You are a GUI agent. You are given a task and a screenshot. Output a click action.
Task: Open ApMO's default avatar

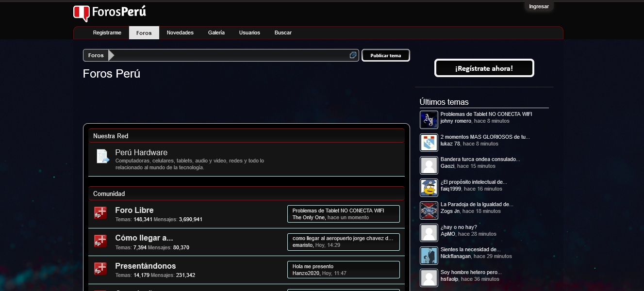[429, 233]
